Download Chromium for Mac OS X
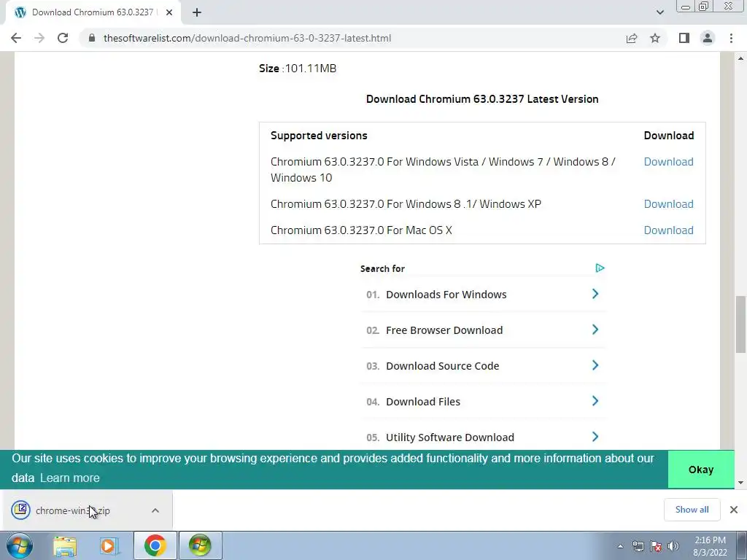The height and width of the screenshot is (560, 747). click(668, 230)
